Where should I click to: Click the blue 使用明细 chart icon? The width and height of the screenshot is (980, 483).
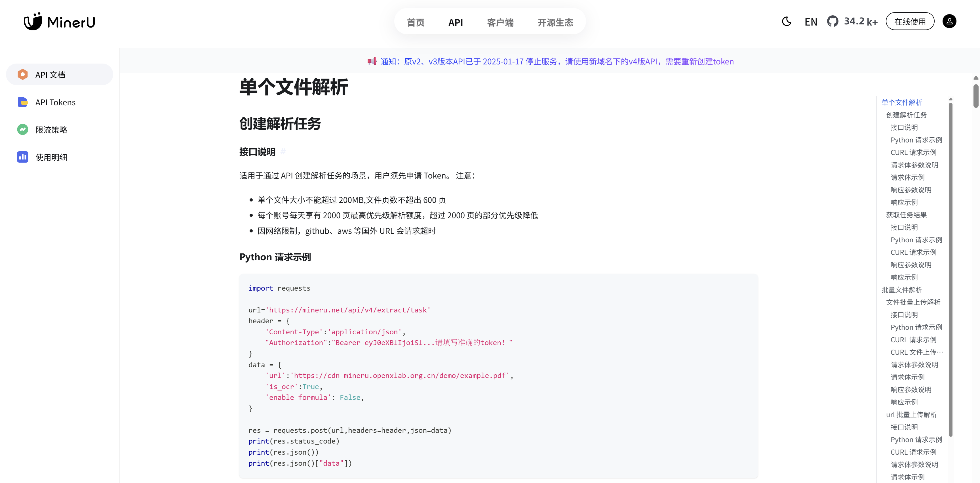coord(22,157)
